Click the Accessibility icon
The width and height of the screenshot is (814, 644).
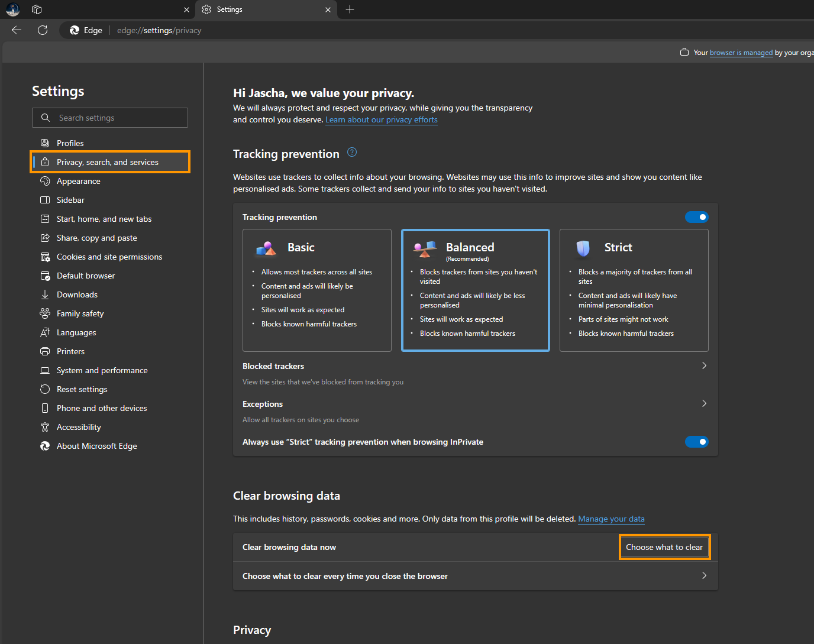coord(45,427)
